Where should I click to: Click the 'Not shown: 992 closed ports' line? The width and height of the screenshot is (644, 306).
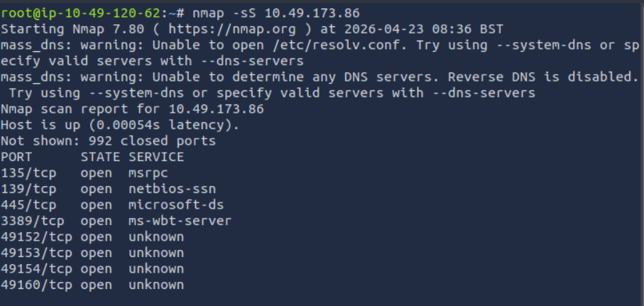109,141
